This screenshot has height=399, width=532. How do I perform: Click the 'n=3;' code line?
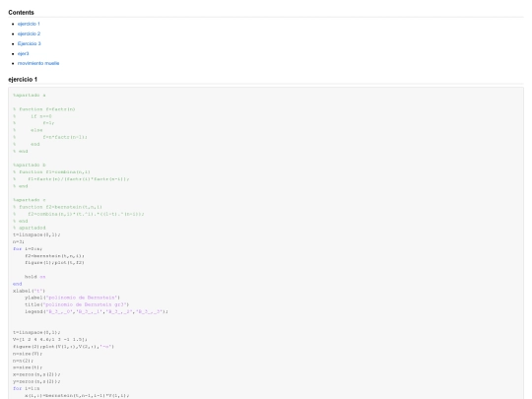[19, 241]
